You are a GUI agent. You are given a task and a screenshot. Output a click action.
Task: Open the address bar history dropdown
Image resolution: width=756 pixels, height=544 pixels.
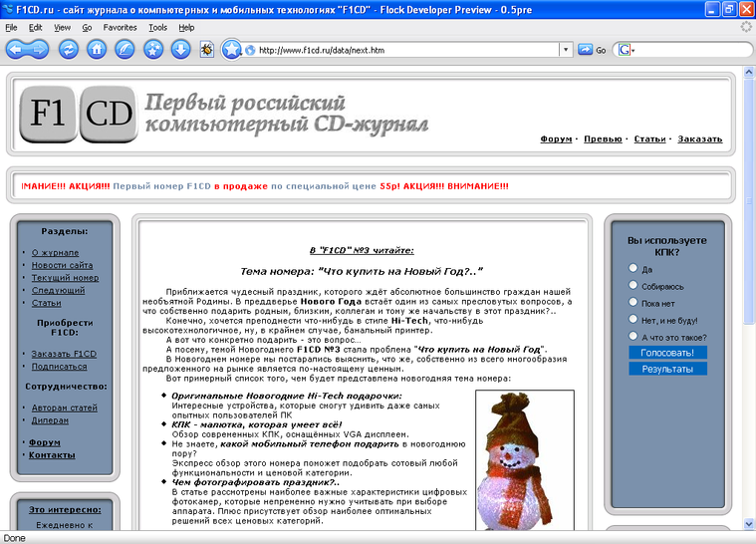point(566,49)
